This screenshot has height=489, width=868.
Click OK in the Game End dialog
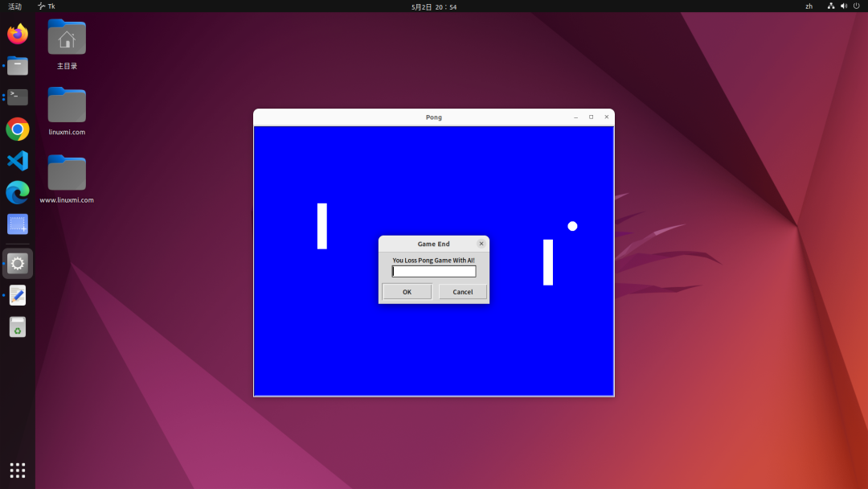[407, 292]
